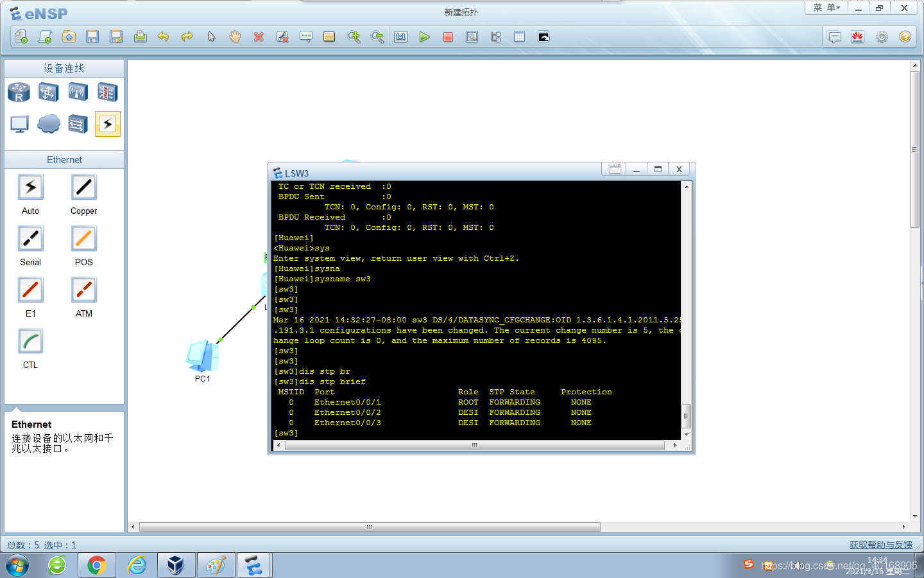Open the Windows Start menu
This screenshot has width=924, height=578.
[x=17, y=565]
